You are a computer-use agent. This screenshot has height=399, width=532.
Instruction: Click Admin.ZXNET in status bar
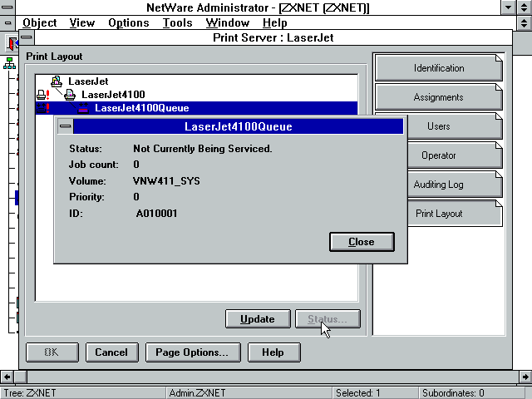197,393
